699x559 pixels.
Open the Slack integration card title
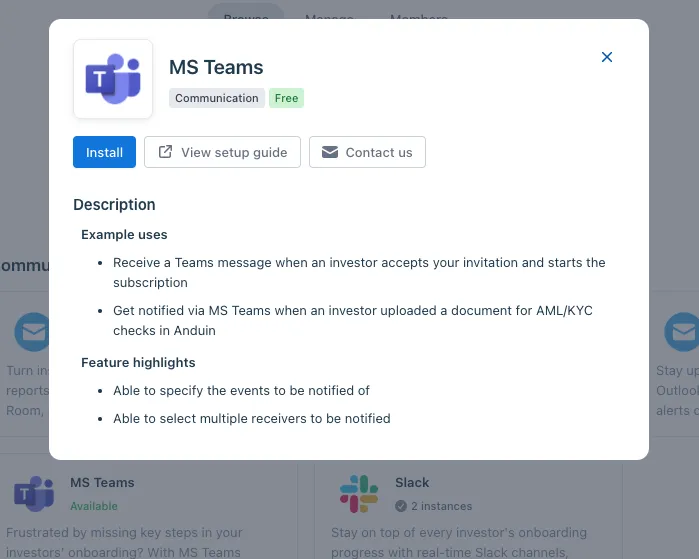(x=412, y=482)
